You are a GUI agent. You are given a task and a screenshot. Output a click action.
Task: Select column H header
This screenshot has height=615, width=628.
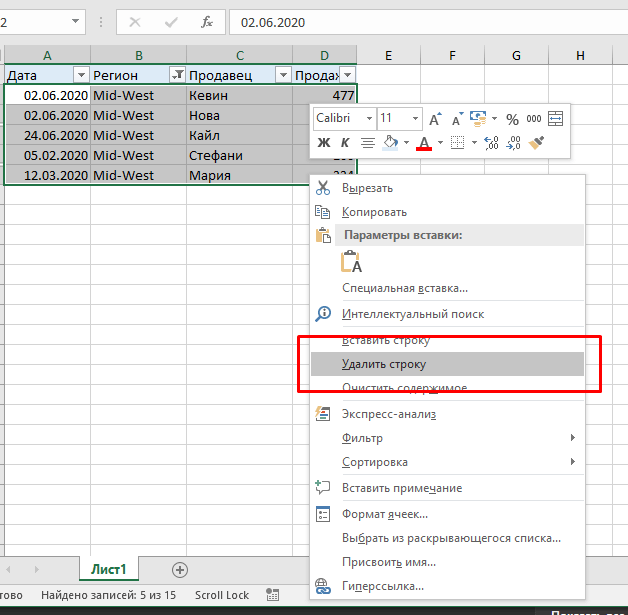[x=580, y=55]
